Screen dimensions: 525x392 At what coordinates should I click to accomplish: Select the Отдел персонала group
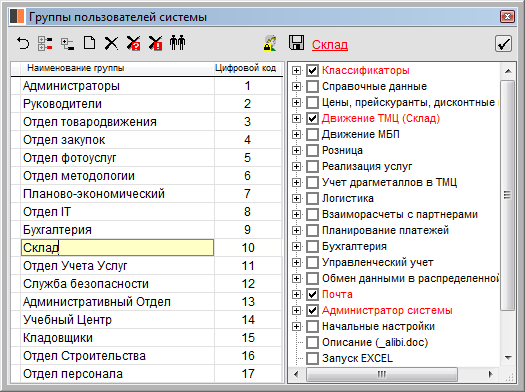coord(117,374)
